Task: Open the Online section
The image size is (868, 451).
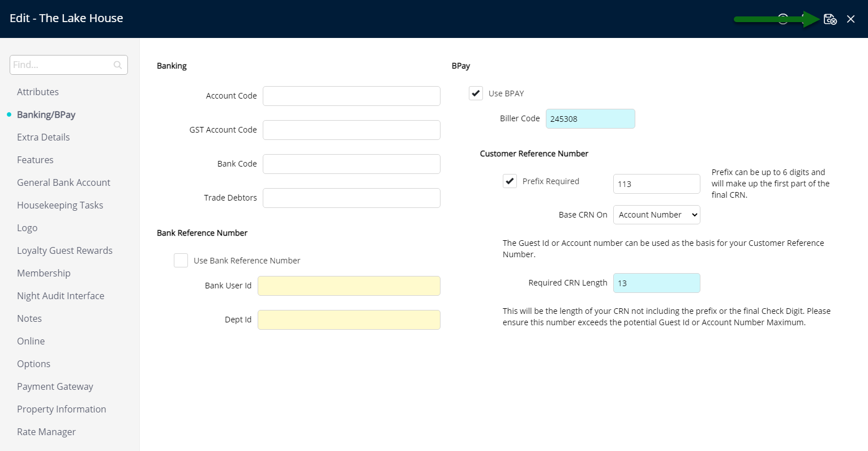Action: click(31, 341)
